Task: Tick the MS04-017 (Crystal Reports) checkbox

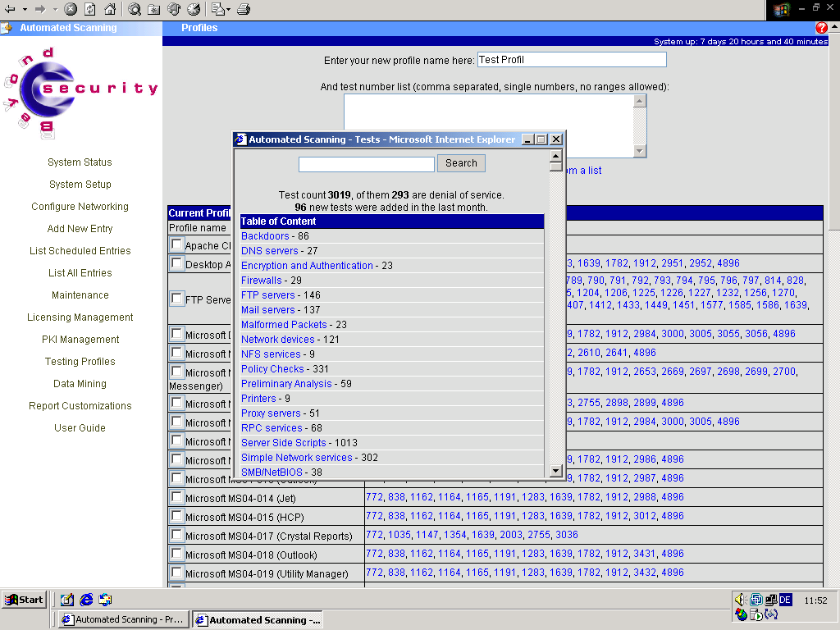Action: 176,535
